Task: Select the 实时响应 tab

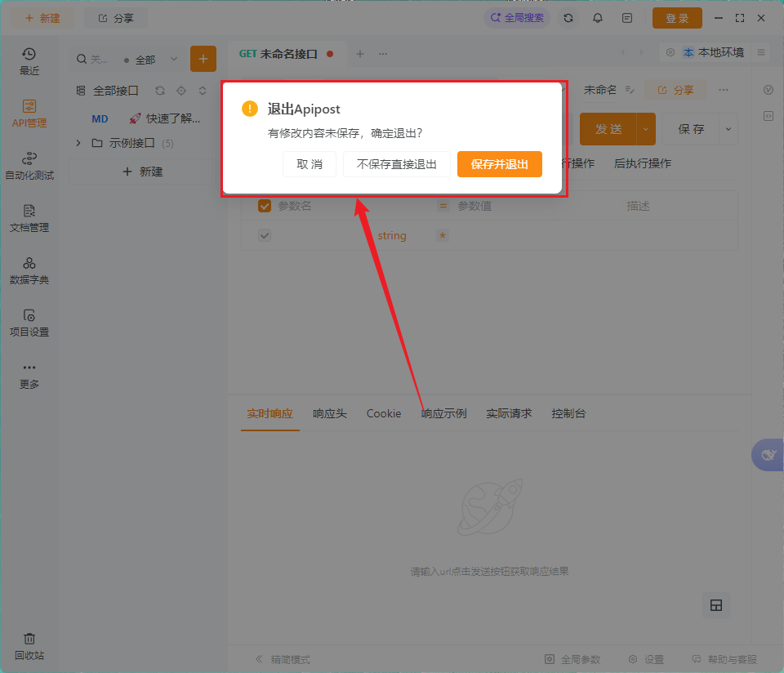Action: tap(269, 413)
